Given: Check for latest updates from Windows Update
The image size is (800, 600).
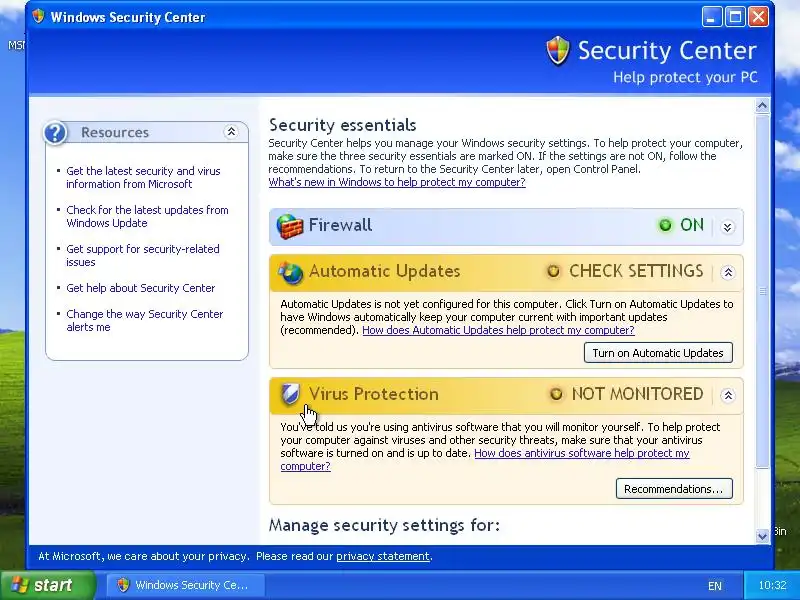Looking at the screenshot, I should coord(147,216).
